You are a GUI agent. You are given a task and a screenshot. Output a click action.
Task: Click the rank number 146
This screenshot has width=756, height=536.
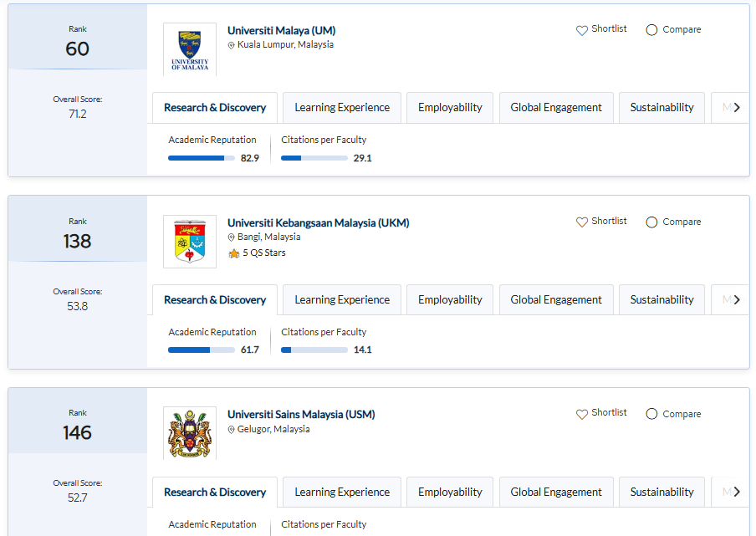click(x=77, y=432)
